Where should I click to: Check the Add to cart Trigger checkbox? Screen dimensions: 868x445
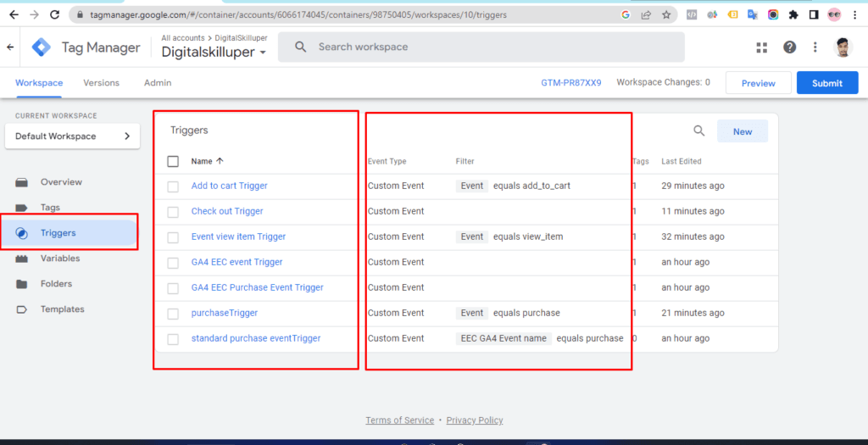tap(173, 186)
